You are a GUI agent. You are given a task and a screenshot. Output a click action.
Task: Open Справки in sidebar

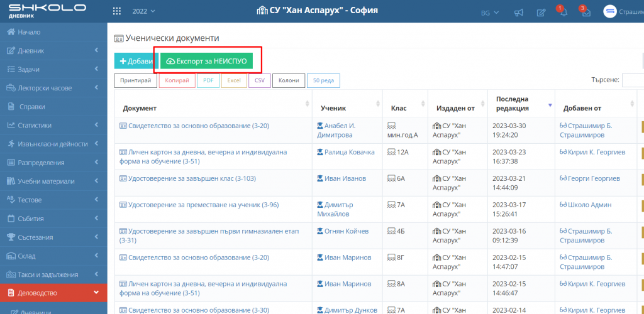[53, 107]
